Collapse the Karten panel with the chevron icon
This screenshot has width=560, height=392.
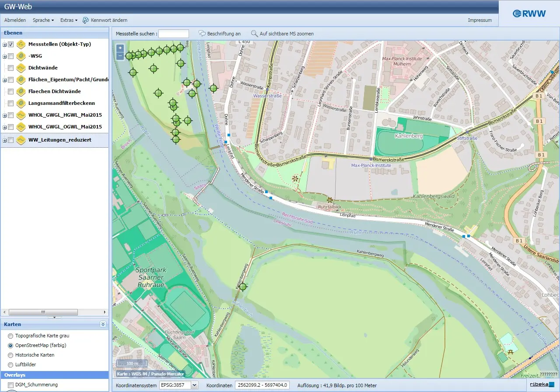click(x=103, y=324)
